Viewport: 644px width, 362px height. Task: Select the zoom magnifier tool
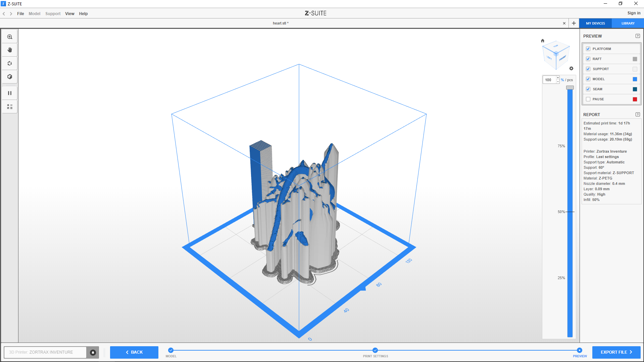pos(10,37)
